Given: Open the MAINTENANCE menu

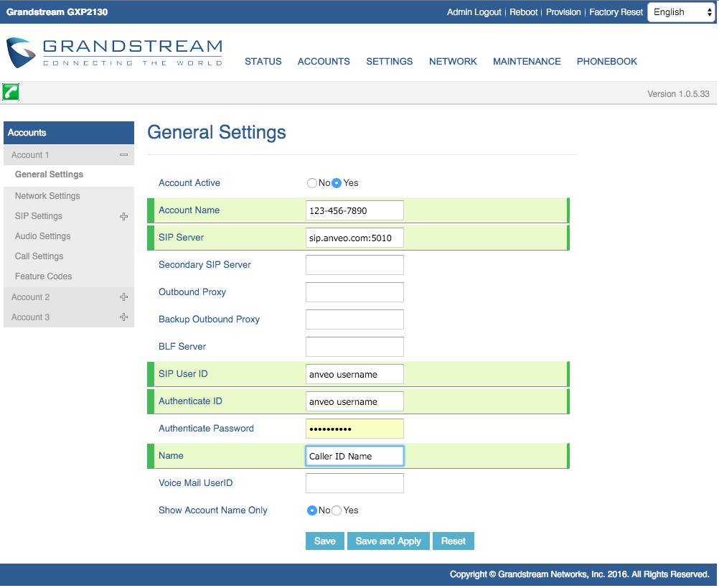Looking at the screenshot, I should coord(527,62).
